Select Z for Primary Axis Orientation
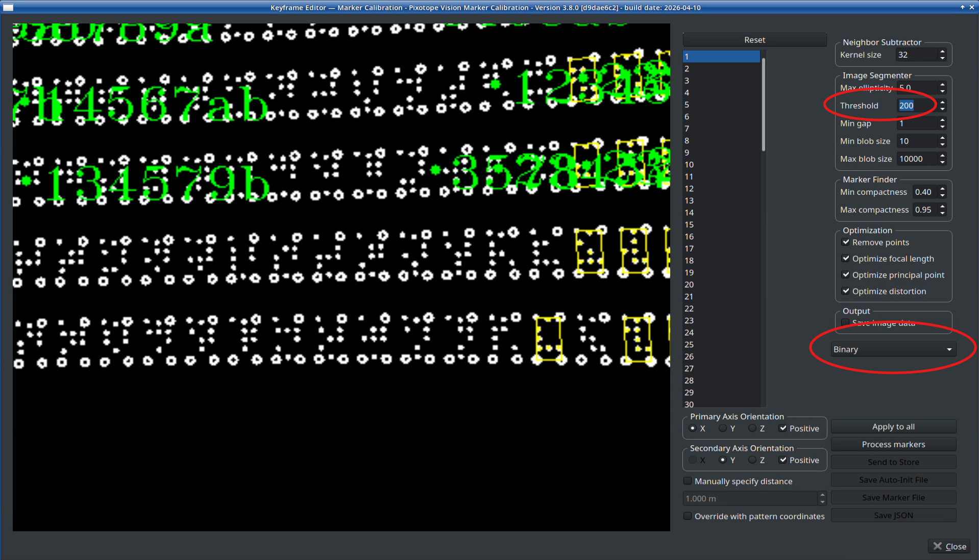Viewport: 979px width, 560px height. coord(752,428)
